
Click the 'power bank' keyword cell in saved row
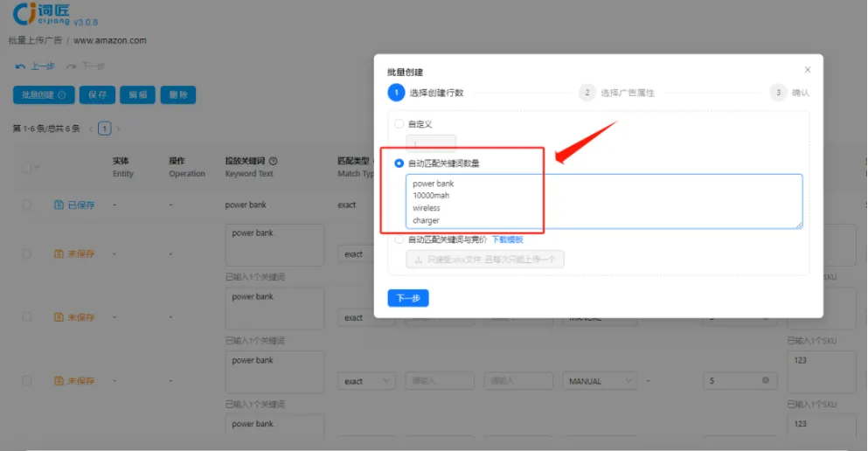coord(246,205)
